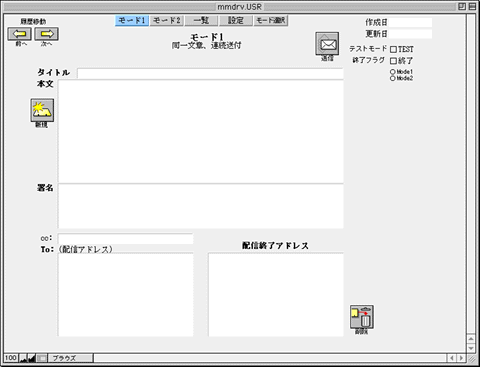
Task: Click in the タイトル title input field
Action: pyautogui.click(x=210, y=73)
